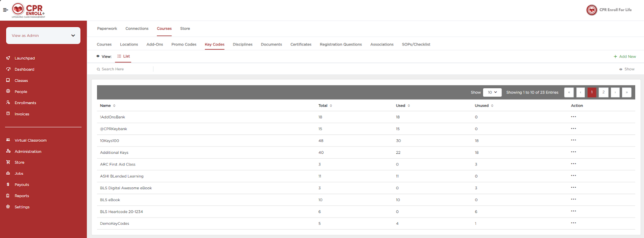Open Documents sub-tab

click(271, 44)
